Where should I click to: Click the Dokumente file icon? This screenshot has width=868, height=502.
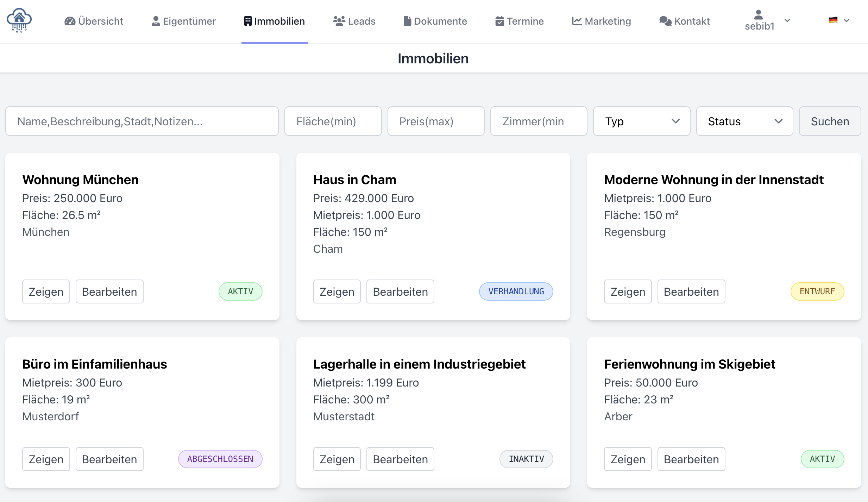click(x=407, y=21)
